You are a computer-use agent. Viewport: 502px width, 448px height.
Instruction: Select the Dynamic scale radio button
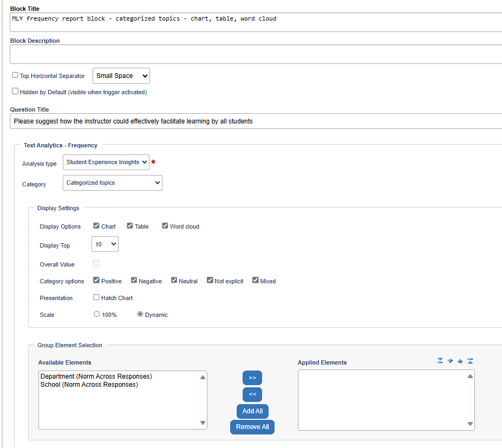140,314
